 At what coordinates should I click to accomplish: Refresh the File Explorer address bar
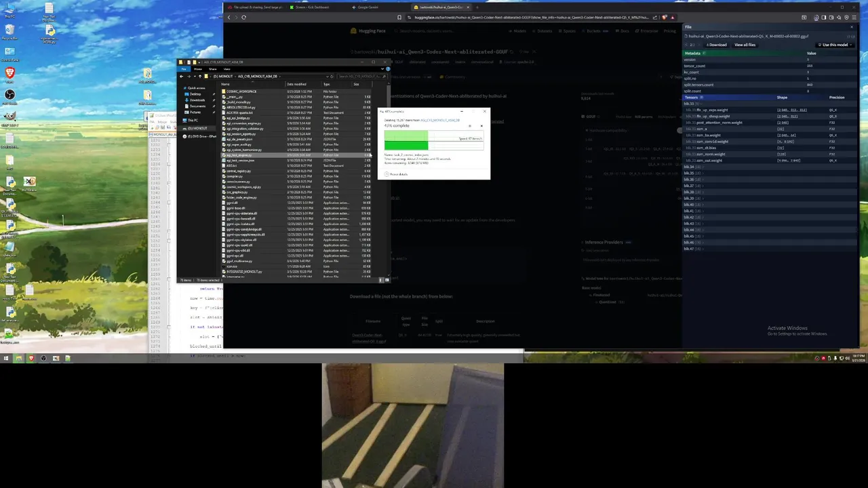[332, 77]
